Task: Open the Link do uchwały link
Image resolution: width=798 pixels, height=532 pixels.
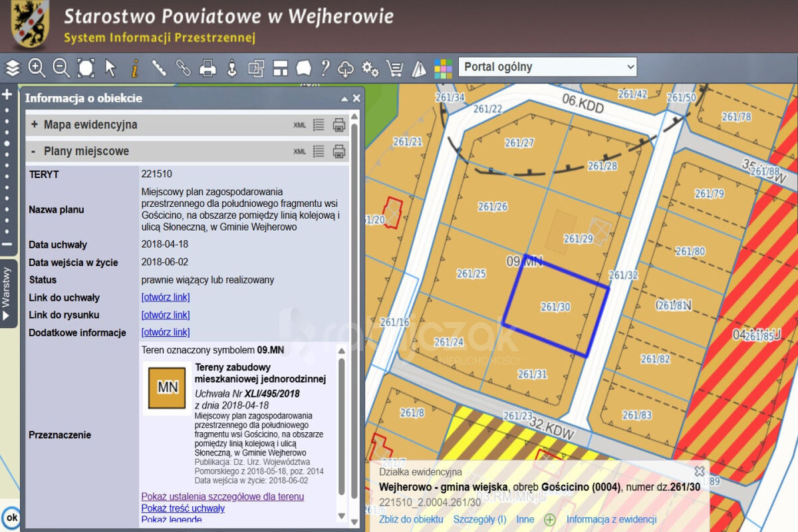Action: pyautogui.click(x=166, y=297)
